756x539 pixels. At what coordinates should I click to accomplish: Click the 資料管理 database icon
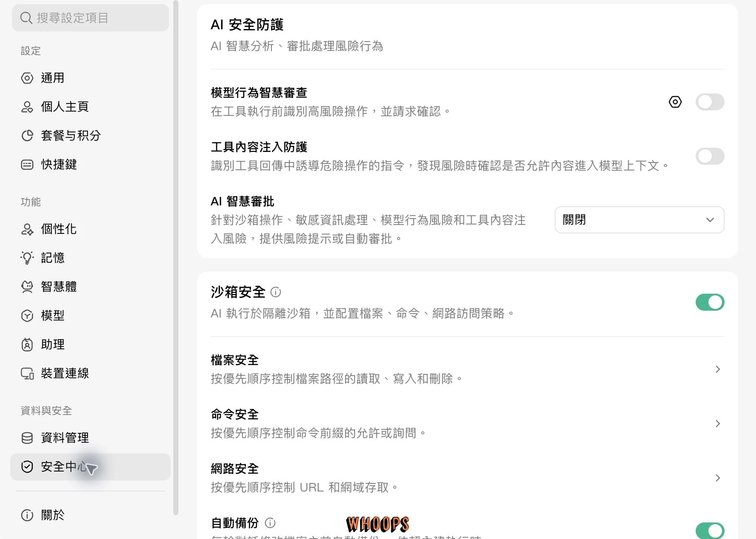pyautogui.click(x=27, y=438)
